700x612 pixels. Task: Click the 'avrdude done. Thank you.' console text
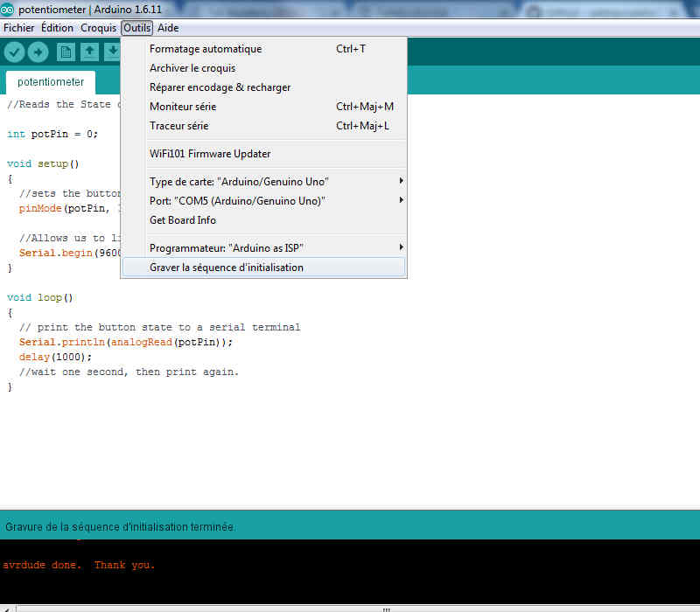point(79,565)
